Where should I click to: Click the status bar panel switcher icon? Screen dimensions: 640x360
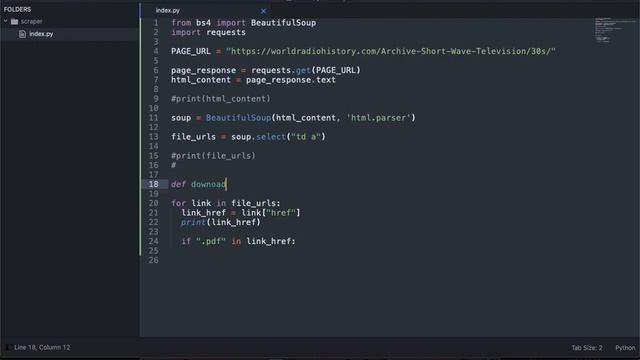8,347
